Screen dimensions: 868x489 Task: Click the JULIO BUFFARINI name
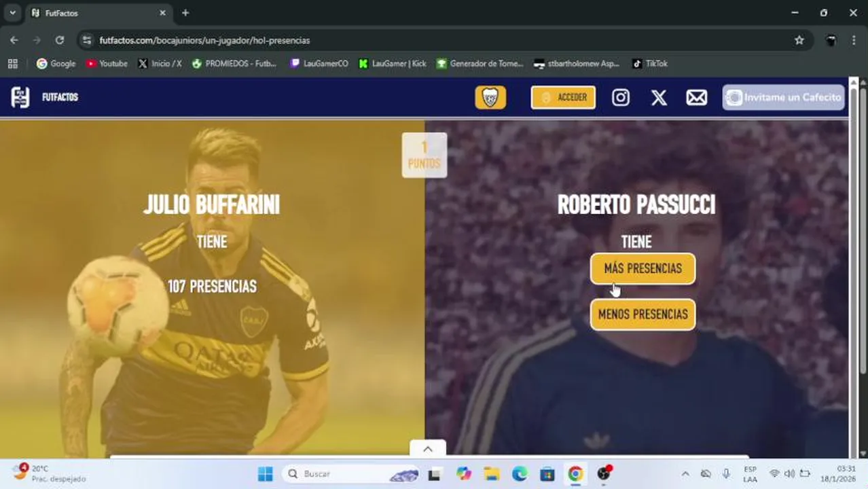pyautogui.click(x=211, y=204)
